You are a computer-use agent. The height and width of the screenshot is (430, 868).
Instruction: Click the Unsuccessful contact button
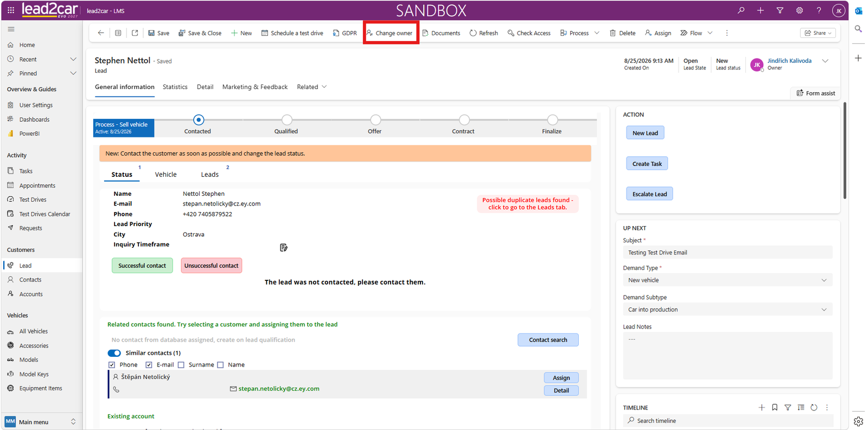point(212,266)
